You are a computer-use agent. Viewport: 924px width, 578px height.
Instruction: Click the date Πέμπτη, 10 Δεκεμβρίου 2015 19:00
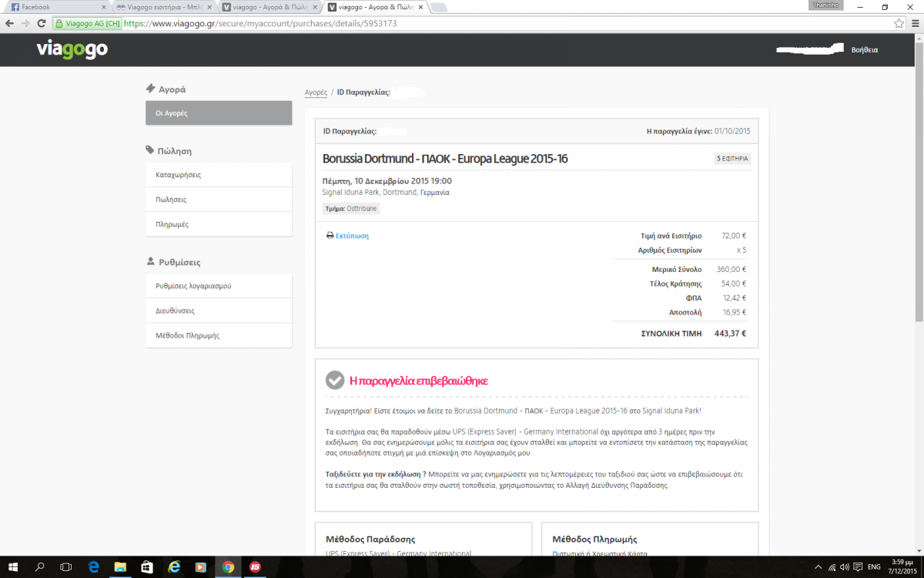click(x=387, y=181)
